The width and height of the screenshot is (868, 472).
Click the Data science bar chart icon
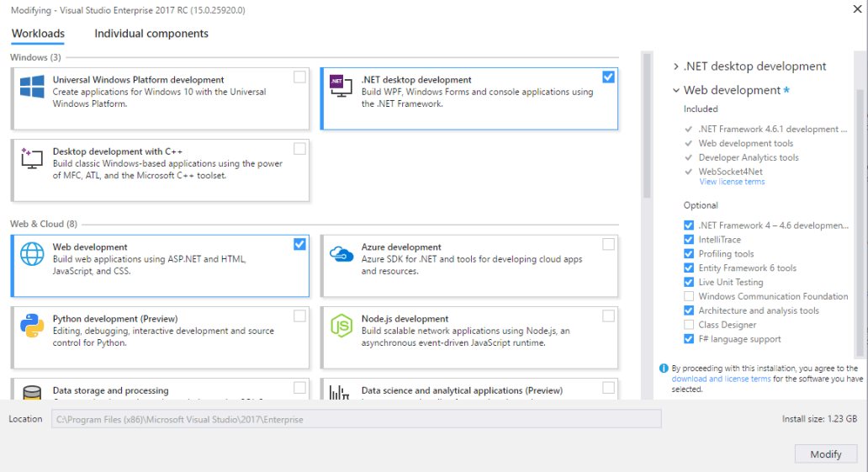tap(341, 393)
